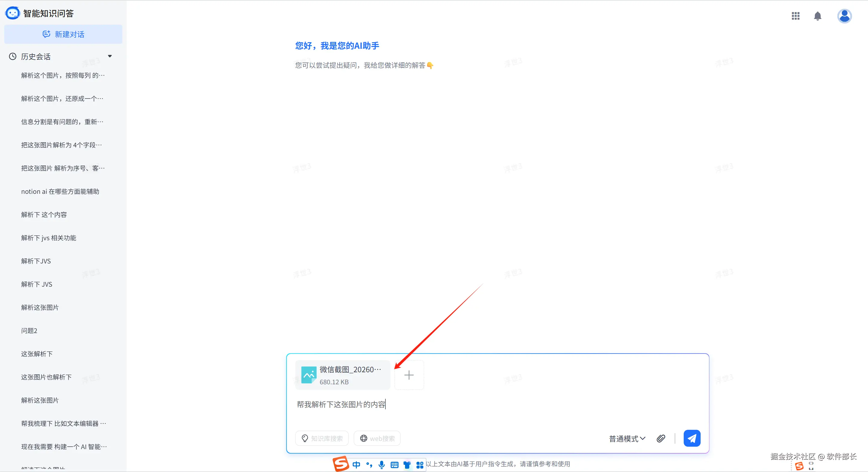Open history conversation 问题2
868x472 pixels.
point(29,331)
